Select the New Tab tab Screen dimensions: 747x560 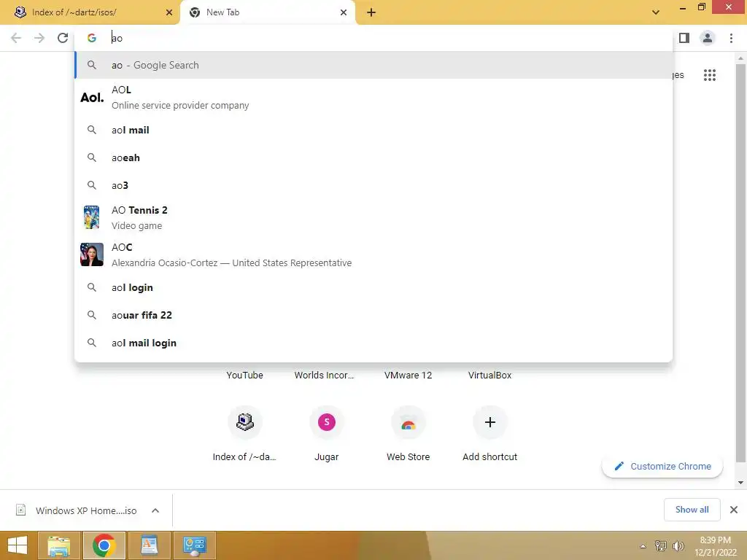click(x=267, y=12)
